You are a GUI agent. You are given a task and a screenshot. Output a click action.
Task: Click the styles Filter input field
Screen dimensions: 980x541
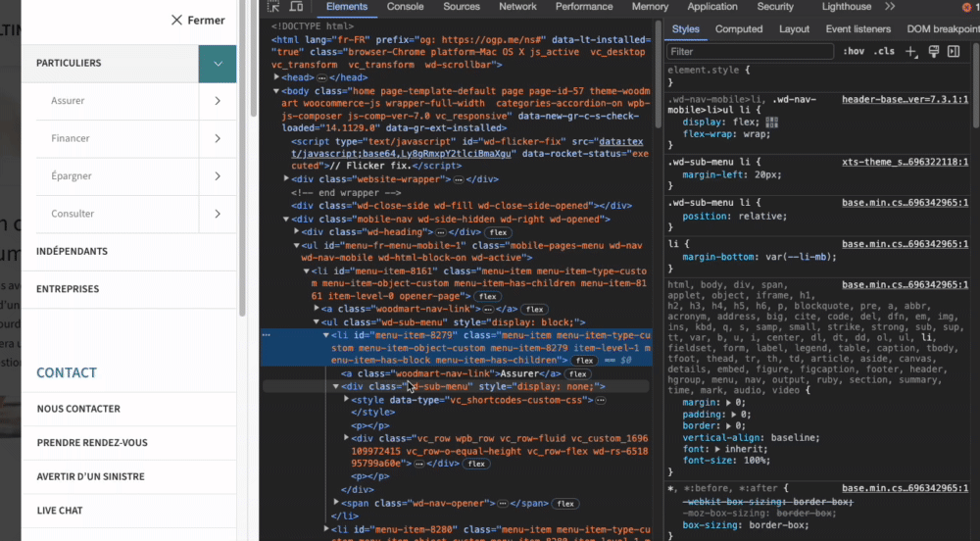pyautogui.click(x=750, y=52)
